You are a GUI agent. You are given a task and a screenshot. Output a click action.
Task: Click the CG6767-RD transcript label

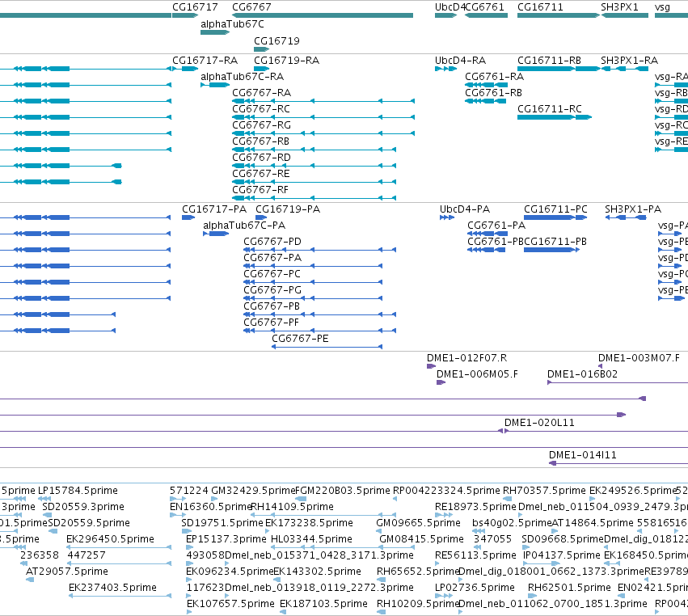click(261, 158)
